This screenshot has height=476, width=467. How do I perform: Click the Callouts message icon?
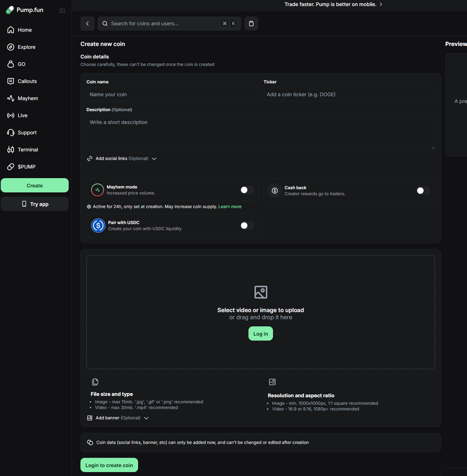coord(11,81)
